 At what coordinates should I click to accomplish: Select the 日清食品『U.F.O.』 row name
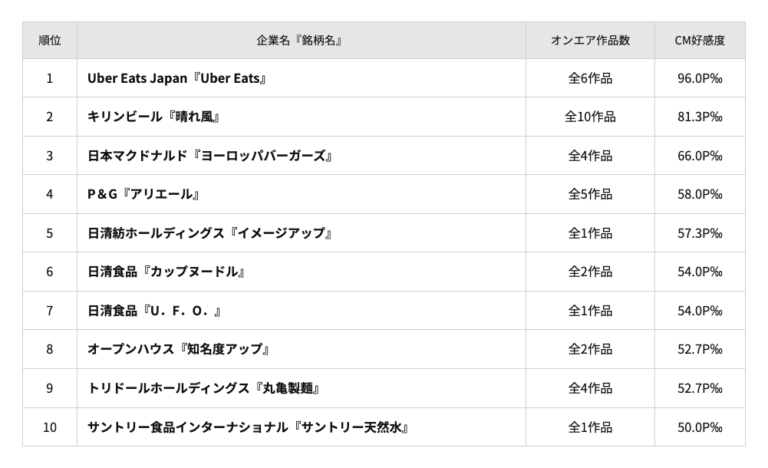(154, 311)
